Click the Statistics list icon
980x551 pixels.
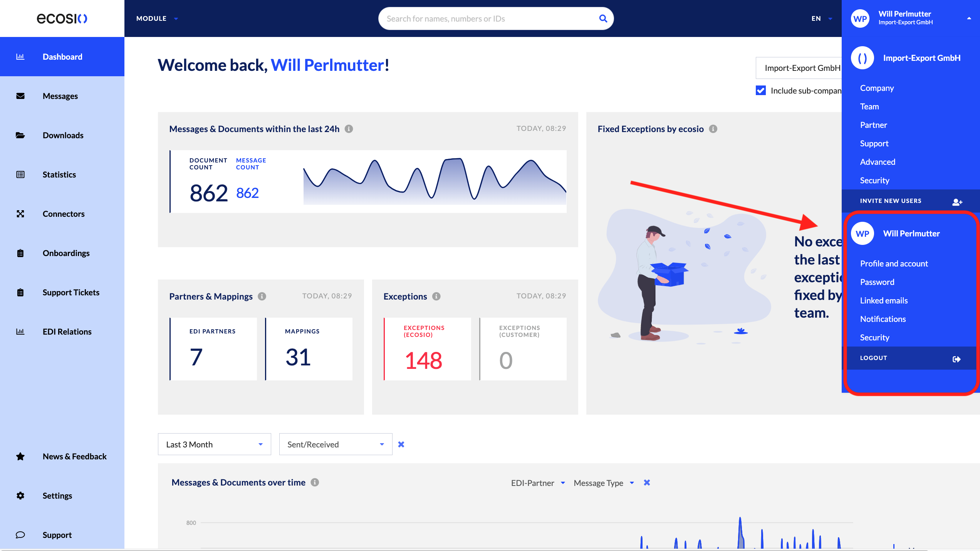pyautogui.click(x=20, y=174)
